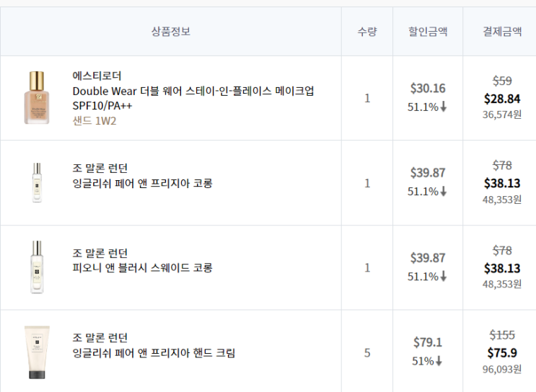Click the 상품정보 column header
This screenshot has height=392, width=536.
pos(171,32)
